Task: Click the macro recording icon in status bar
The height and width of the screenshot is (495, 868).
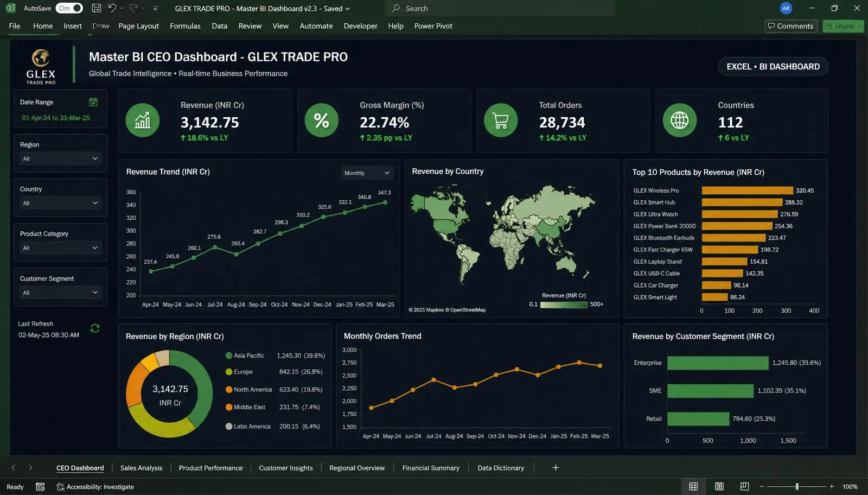Action: coord(40,487)
